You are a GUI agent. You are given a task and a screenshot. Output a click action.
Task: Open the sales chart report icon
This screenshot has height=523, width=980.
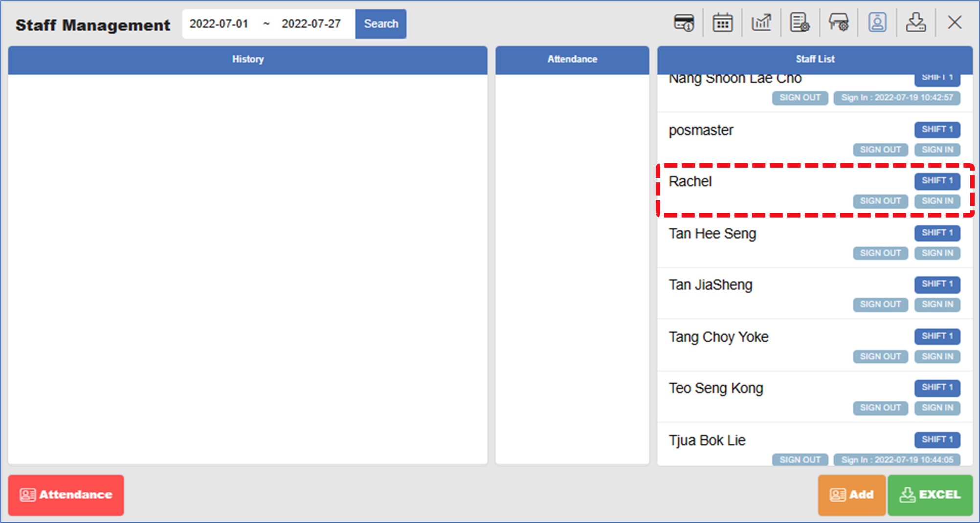[x=761, y=23]
